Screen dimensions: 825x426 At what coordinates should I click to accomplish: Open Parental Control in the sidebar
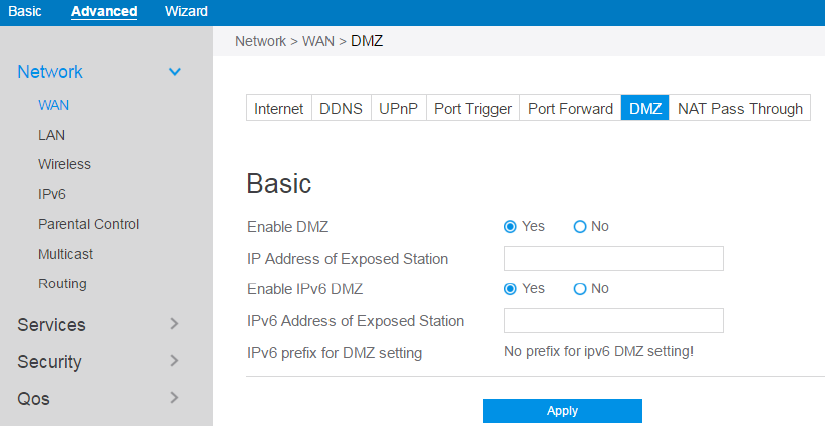pos(88,224)
